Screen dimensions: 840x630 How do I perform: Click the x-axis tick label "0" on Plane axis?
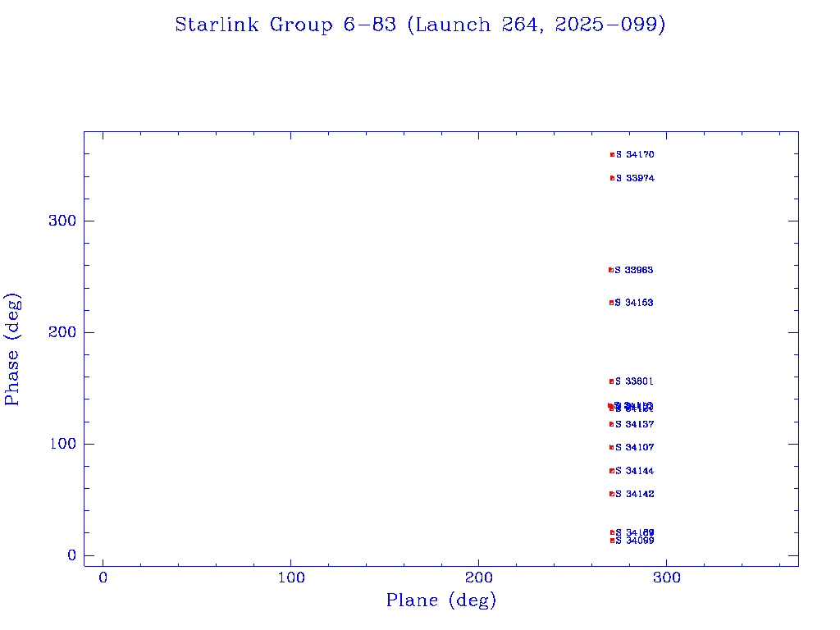[x=103, y=577]
